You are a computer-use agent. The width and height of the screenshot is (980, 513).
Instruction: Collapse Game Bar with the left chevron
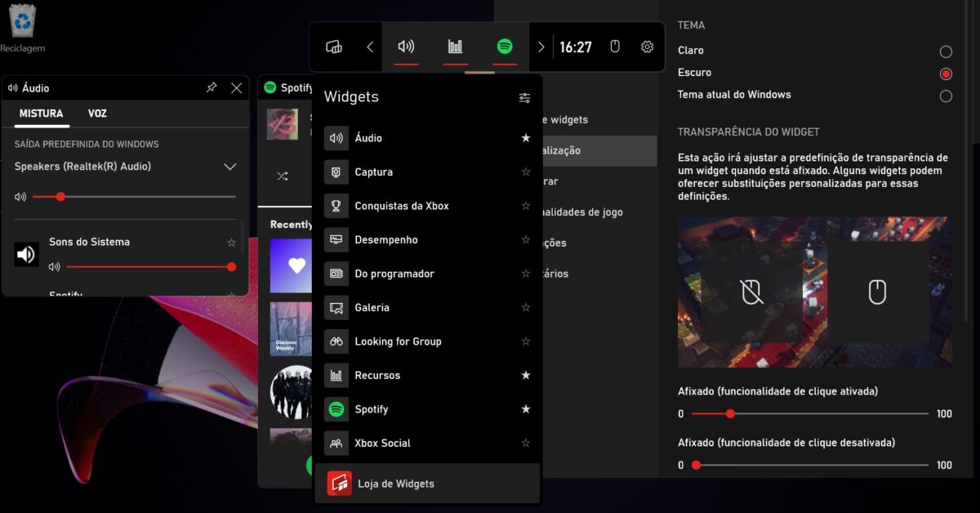[x=369, y=47]
